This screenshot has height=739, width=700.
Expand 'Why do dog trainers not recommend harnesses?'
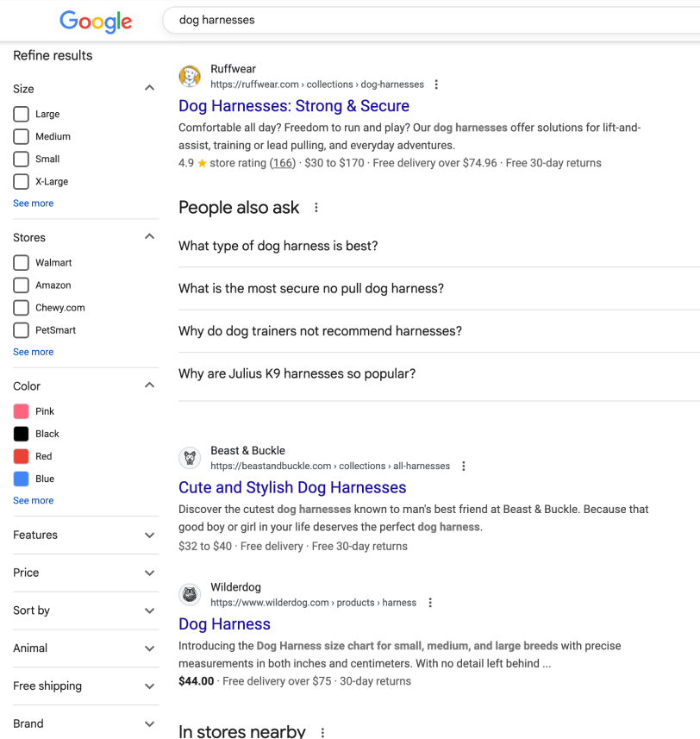coord(439,331)
